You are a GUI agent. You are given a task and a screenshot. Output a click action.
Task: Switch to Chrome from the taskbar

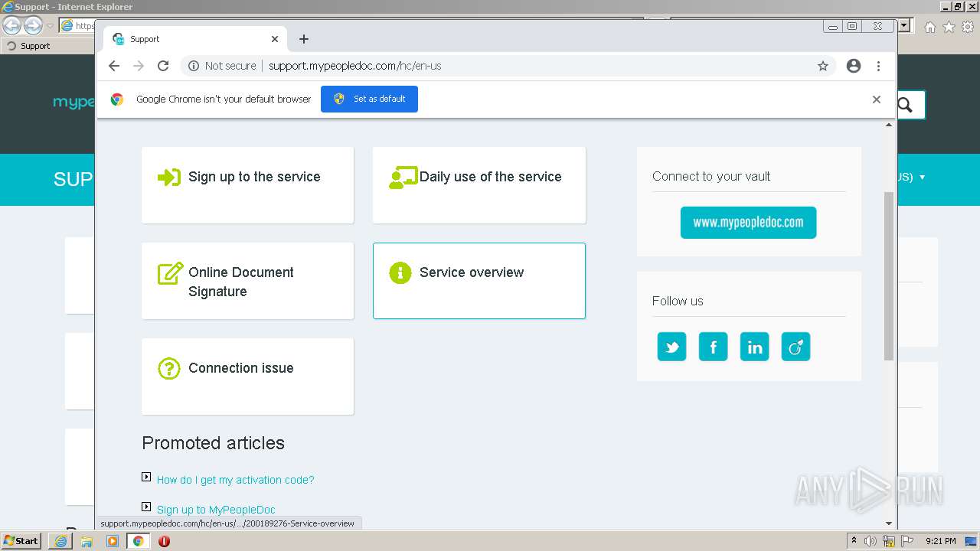[138, 541]
